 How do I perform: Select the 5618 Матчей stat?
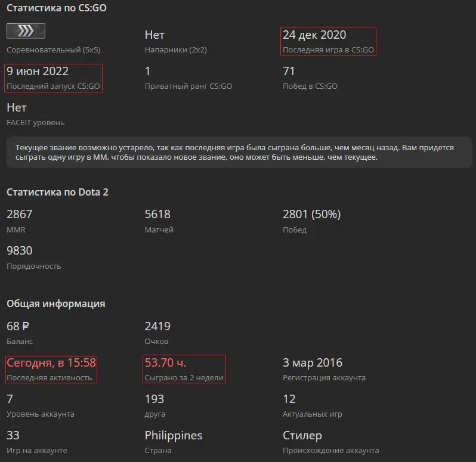pos(157,214)
